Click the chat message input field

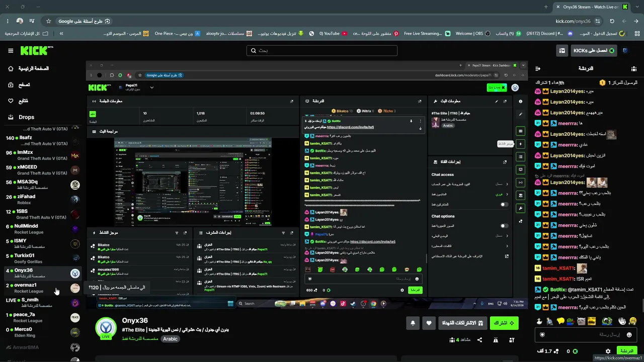(587, 335)
